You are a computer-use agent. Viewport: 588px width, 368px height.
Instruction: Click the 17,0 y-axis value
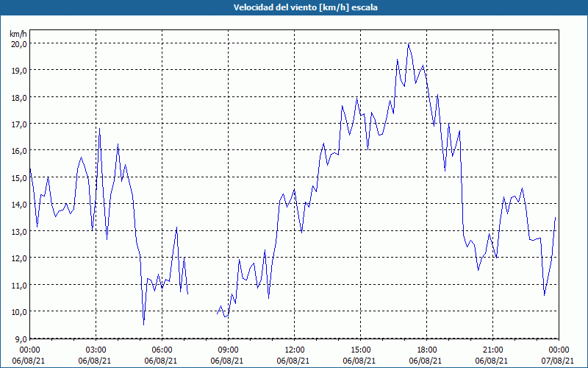pos(19,124)
